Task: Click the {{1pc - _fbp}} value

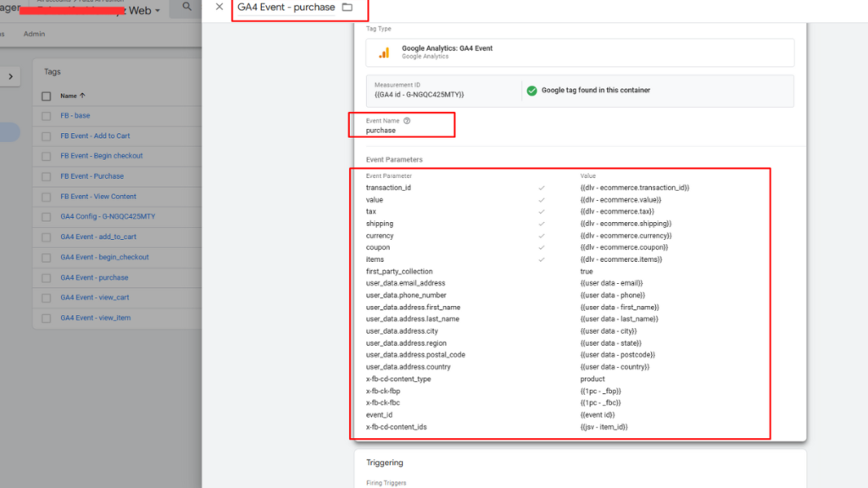Action: [601, 391]
